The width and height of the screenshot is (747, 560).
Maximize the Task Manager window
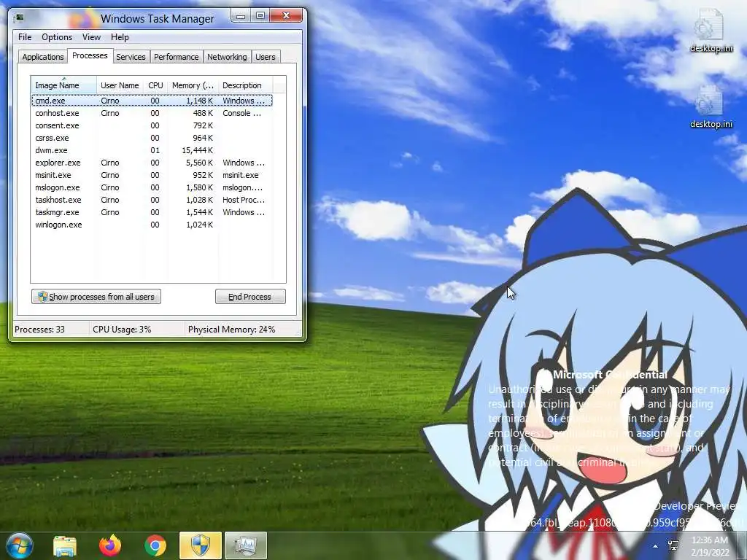tap(260, 16)
